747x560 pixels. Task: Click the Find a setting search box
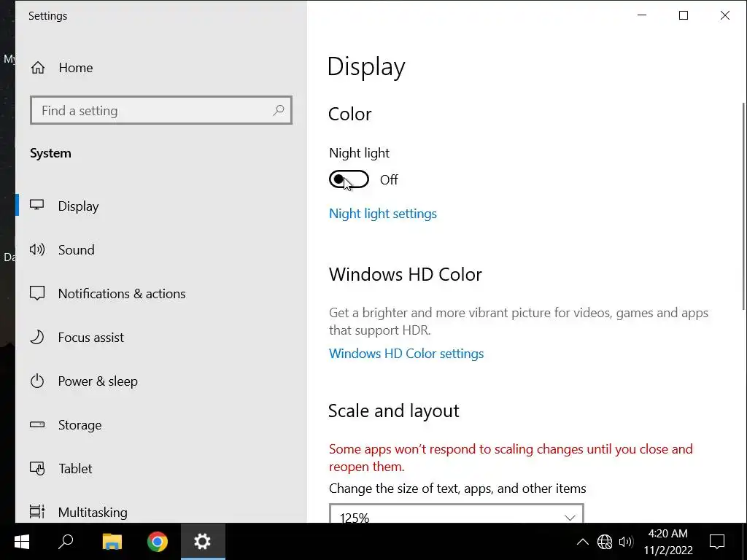click(x=161, y=111)
